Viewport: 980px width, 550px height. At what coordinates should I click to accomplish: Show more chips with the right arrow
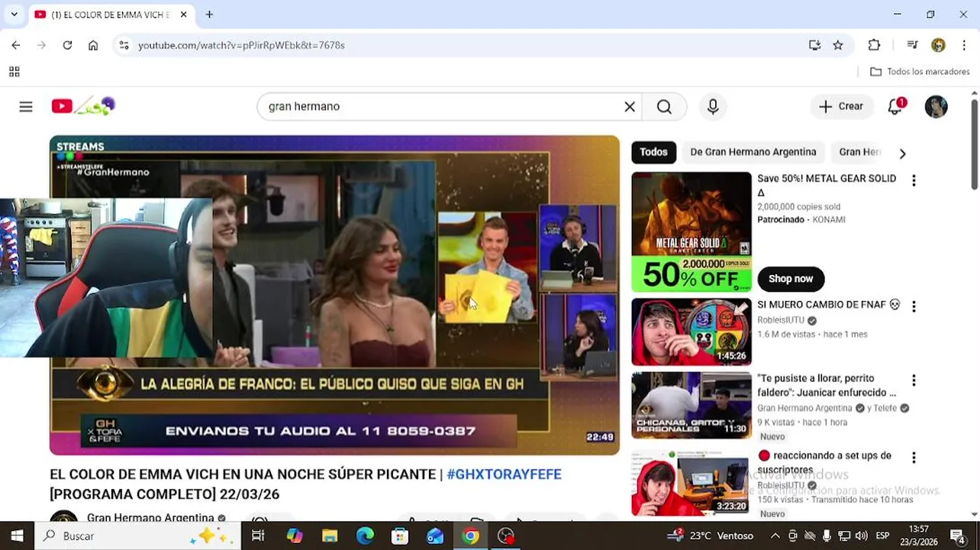tap(902, 154)
